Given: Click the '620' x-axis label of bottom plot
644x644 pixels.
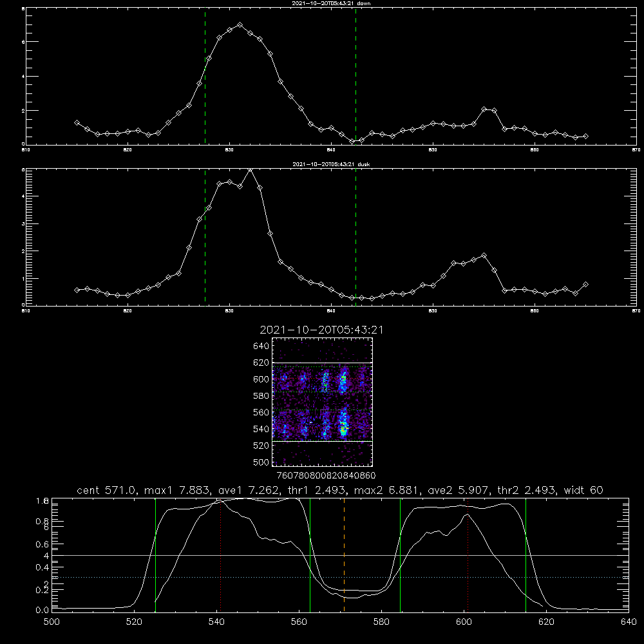Looking at the screenshot, I should tap(546, 622).
